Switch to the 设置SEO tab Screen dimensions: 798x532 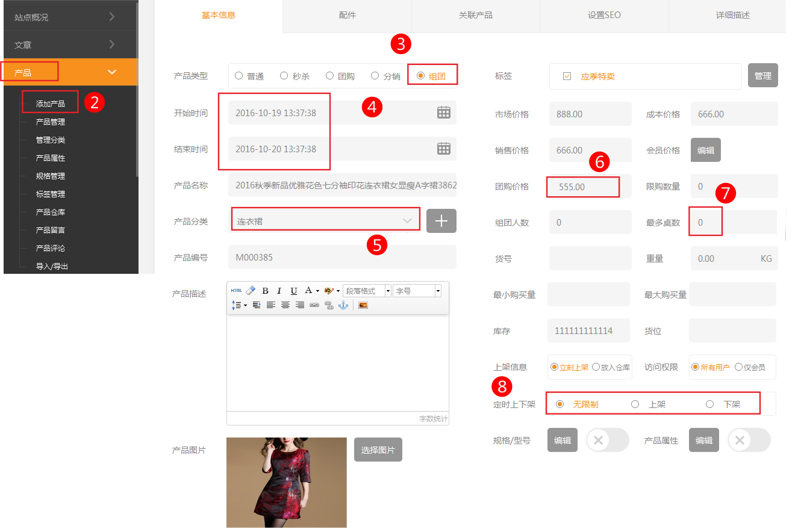[x=604, y=15]
